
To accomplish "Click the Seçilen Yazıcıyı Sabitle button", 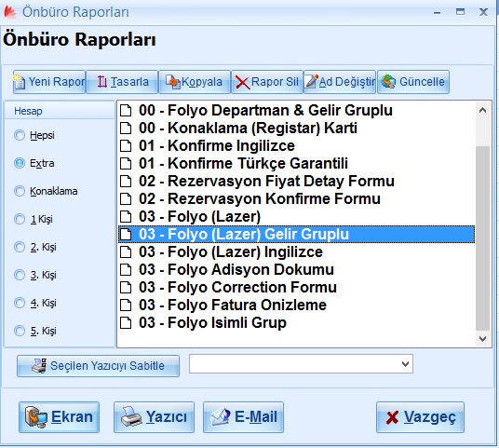I will [x=98, y=366].
